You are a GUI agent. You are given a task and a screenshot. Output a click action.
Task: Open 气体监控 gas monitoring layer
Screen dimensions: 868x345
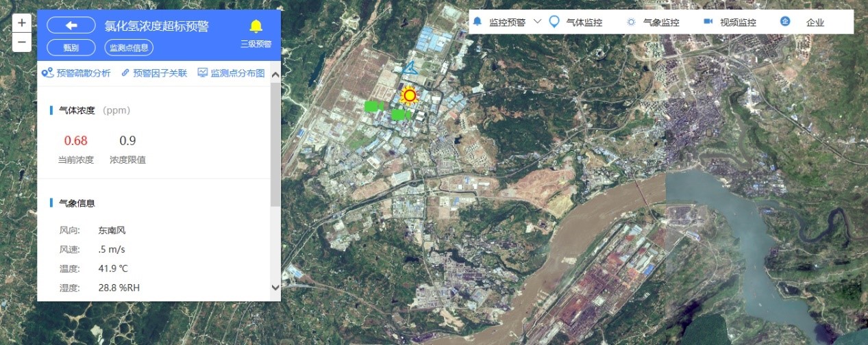coord(576,22)
